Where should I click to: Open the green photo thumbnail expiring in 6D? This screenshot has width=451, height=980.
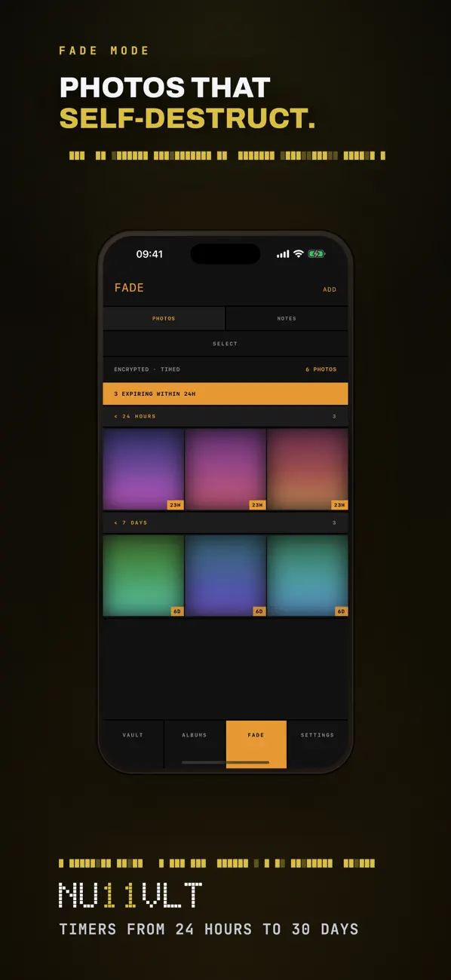(143, 576)
